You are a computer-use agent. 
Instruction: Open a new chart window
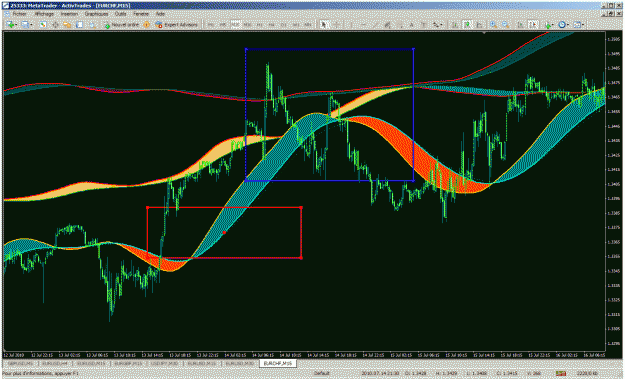tap(10, 25)
